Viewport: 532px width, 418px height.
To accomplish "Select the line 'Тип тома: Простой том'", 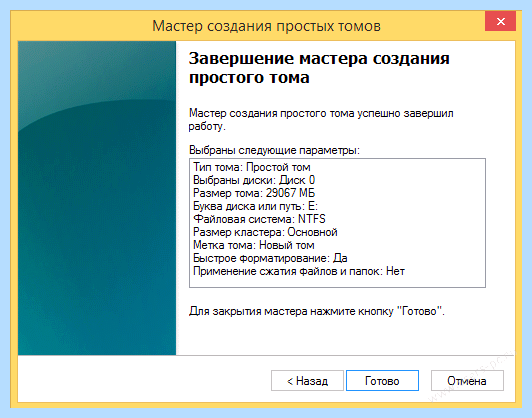I will (252, 167).
